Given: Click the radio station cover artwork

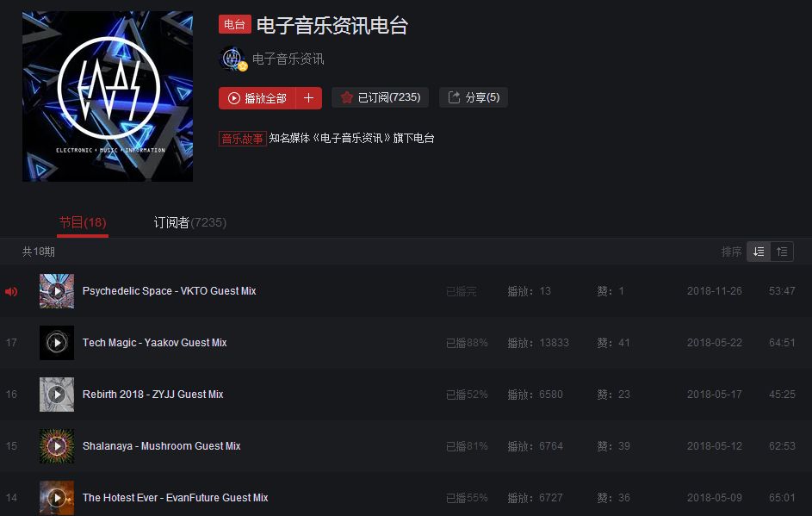Looking at the screenshot, I should (x=108, y=96).
